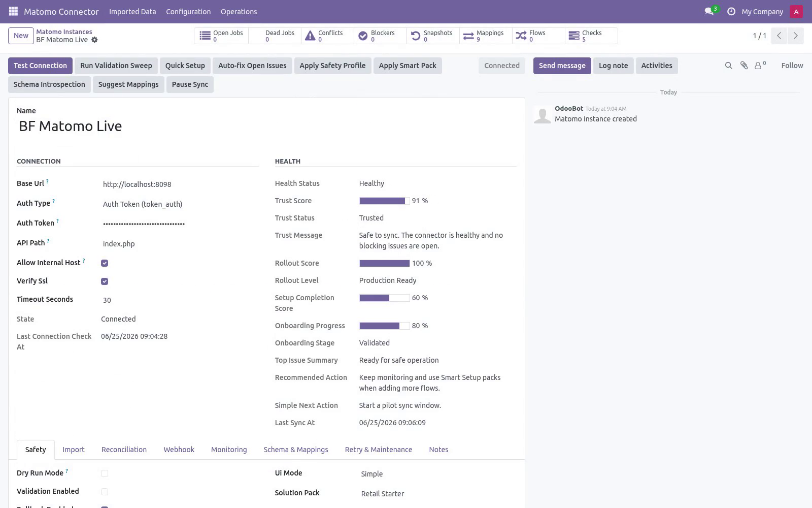
Task: Attach files using the paperclip icon
Action: coord(744,66)
